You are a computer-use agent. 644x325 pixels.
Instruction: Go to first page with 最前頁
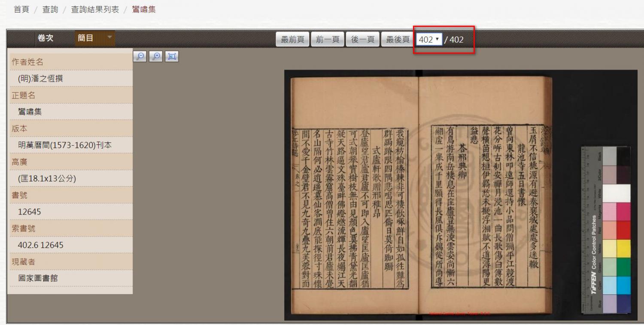tap(292, 40)
